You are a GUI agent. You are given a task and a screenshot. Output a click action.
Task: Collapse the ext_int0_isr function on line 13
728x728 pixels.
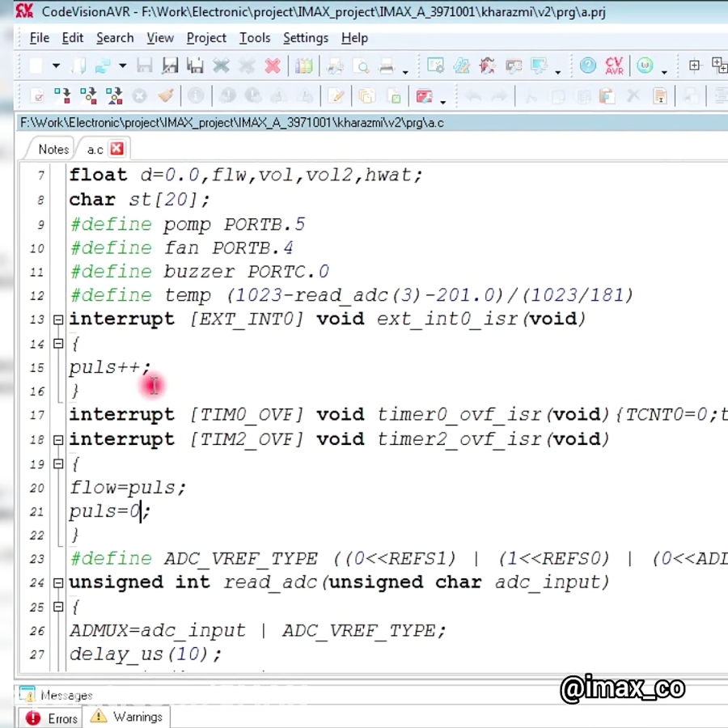(58, 320)
